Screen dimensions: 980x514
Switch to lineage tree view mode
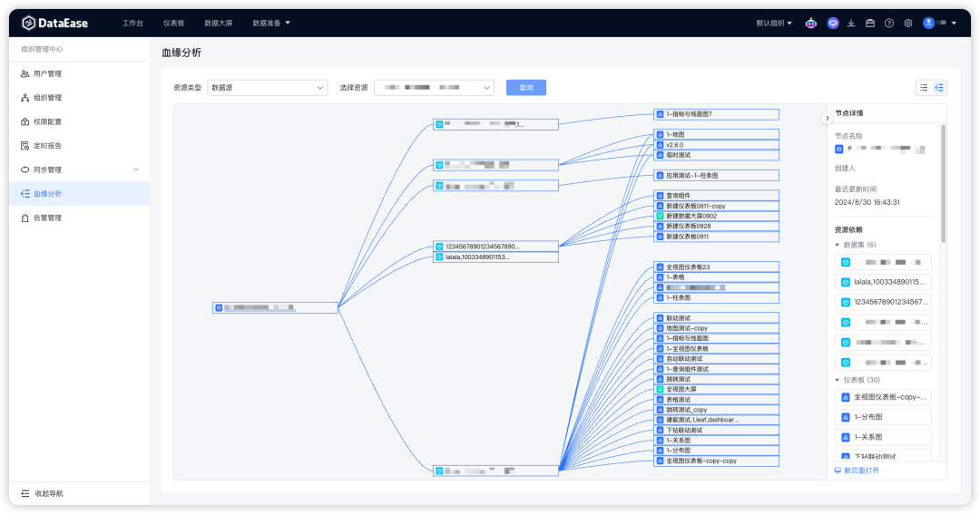(x=939, y=87)
